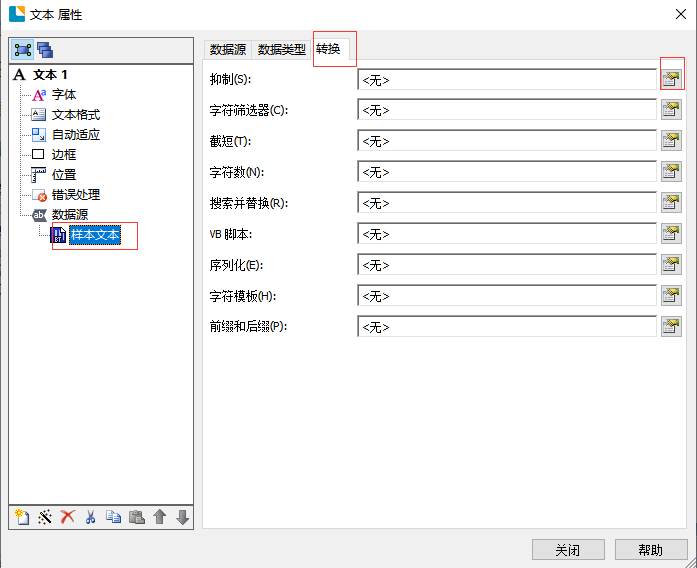Toggle the single-object view icon above tree
Viewport: 697px width, 568px height.
tap(23, 50)
